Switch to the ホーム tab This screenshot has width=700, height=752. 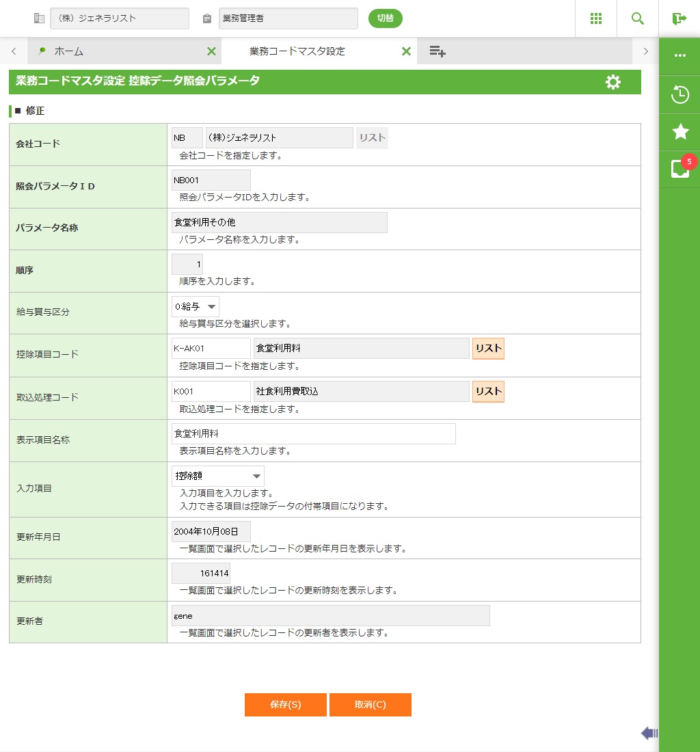click(116, 51)
